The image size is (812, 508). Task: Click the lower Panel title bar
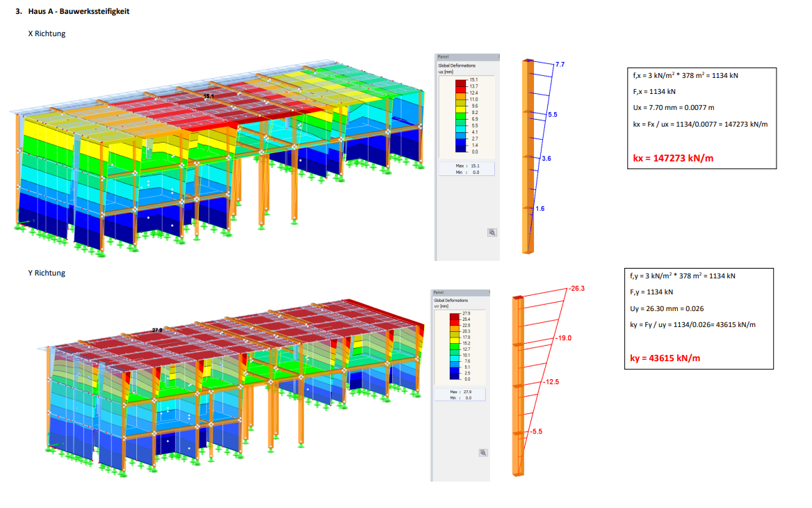[x=460, y=292]
